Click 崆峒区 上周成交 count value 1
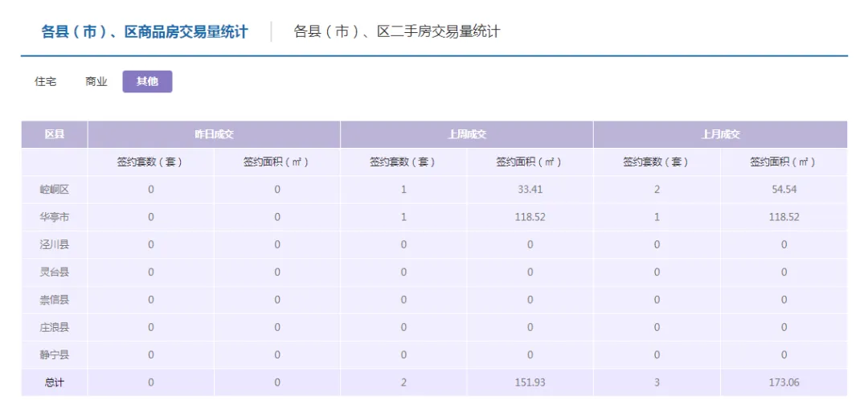The image size is (868, 409). 403,190
